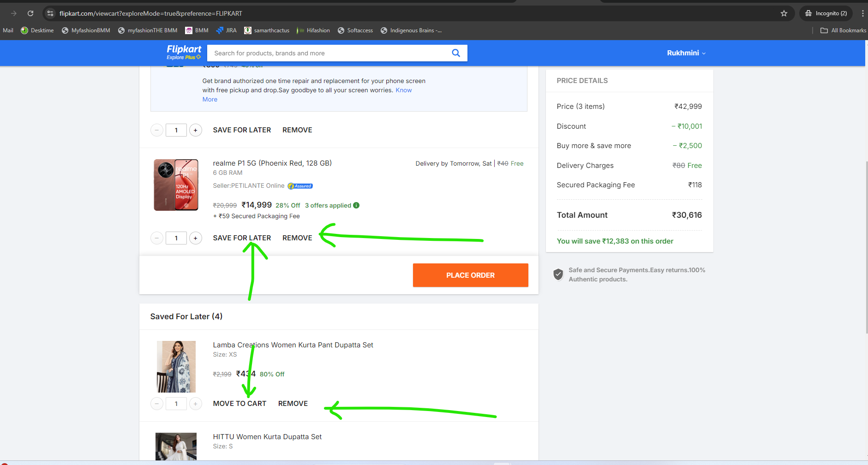Open site information icon in address bar
Screen dimensions: 868x465
(50, 13)
